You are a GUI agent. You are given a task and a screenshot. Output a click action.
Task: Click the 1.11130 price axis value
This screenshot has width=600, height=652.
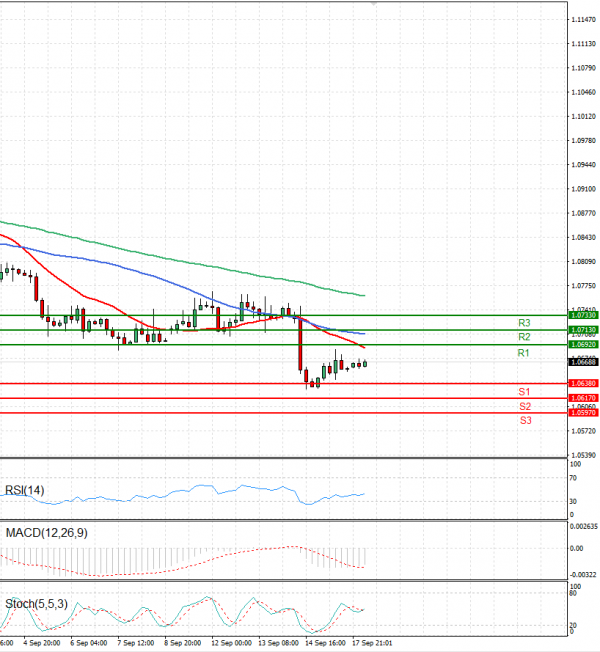583,44
